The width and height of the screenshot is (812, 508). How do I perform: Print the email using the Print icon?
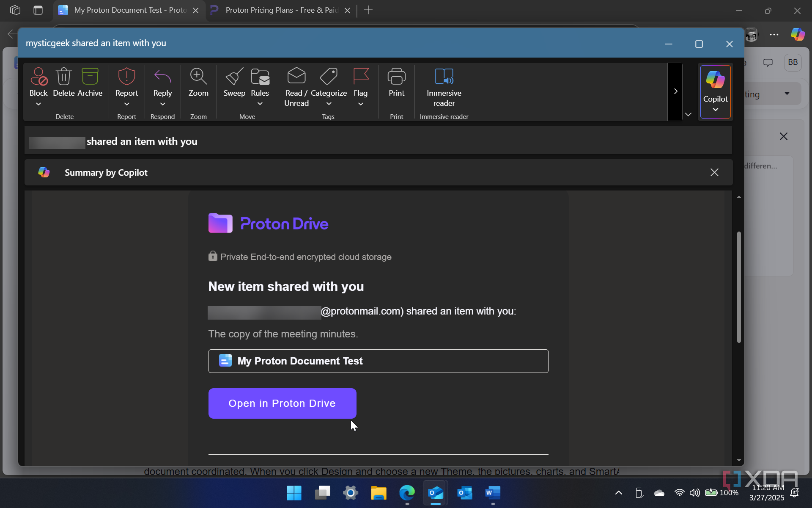pyautogui.click(x=397, y=77)
